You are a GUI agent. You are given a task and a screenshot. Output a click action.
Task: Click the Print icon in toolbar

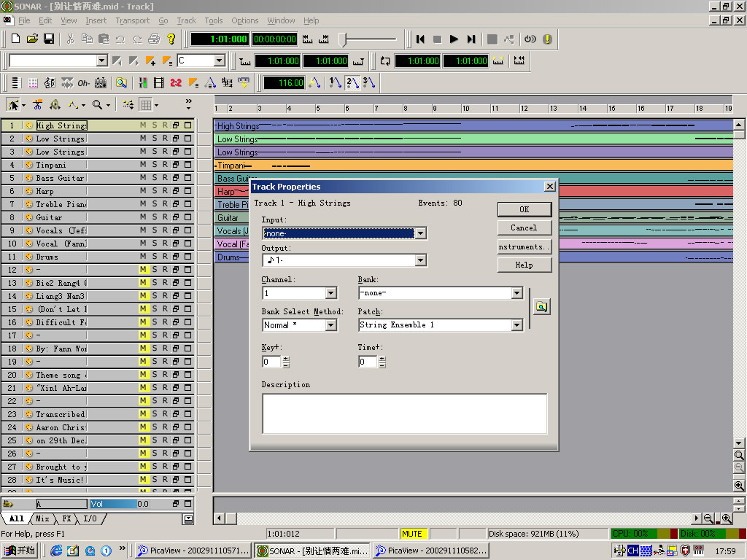(154, 39)
